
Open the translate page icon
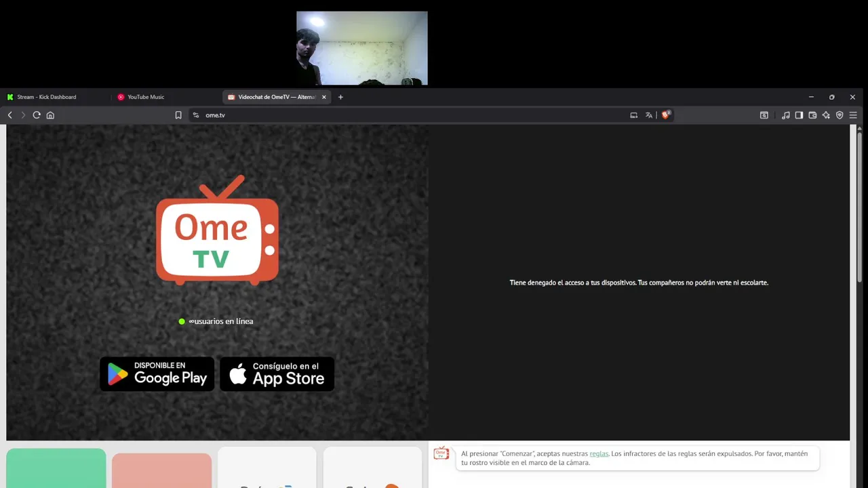coord(649,115)
